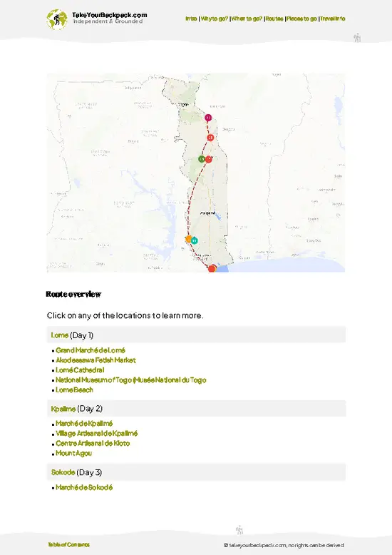Viewport: 392px width, 555px height.
Task: Open the 'Places to go' navigation link
Action: (301, 19)
